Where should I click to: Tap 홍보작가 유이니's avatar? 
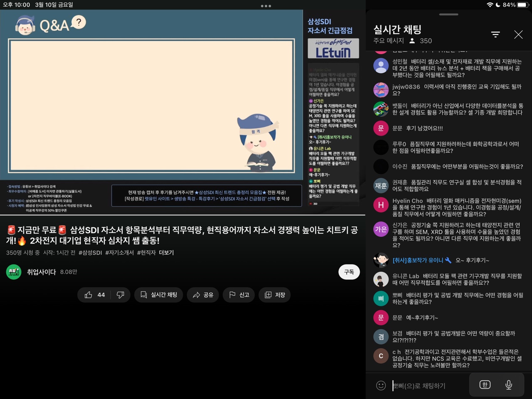pos(381,260)
